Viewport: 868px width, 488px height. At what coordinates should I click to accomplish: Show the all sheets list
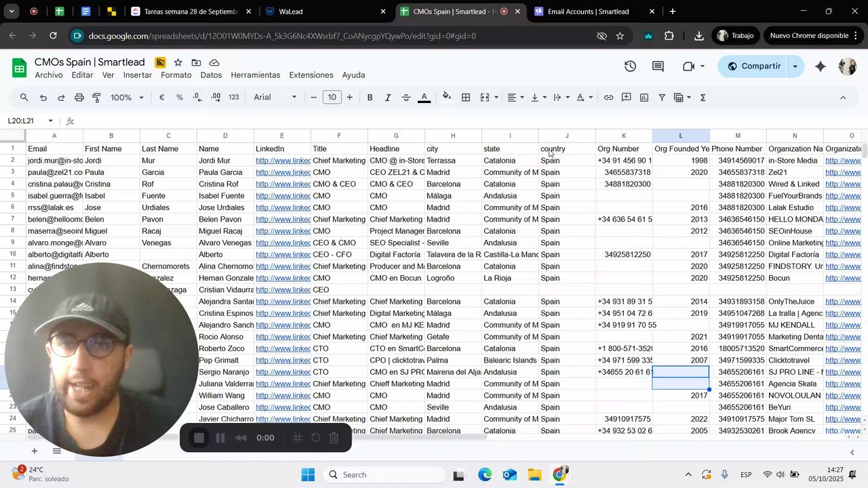point(57,451)
